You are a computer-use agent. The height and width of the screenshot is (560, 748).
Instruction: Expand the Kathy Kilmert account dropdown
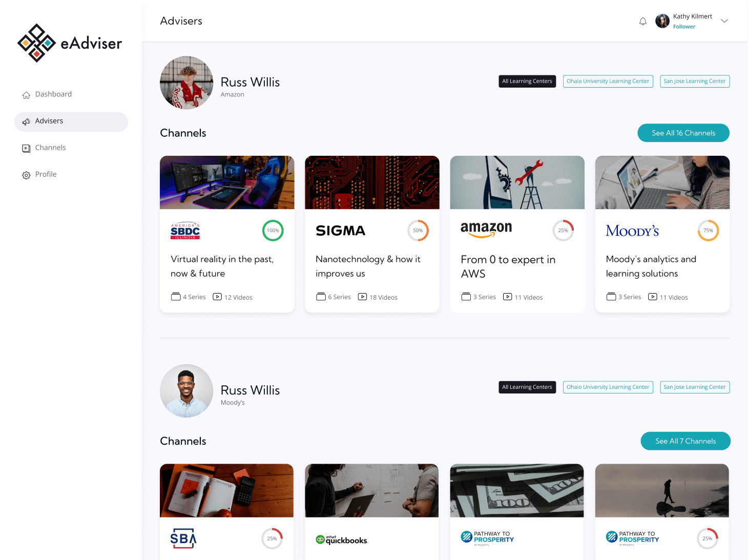click(x=724, y=20)
